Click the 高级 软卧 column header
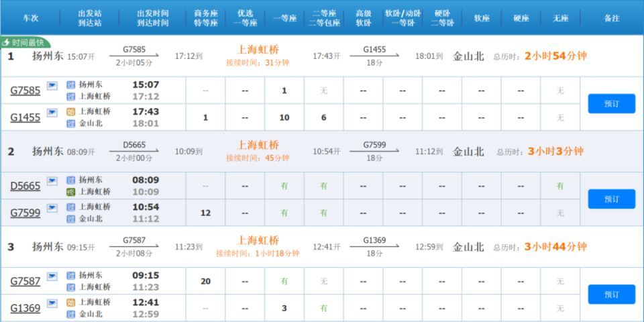 coord(364,18)
